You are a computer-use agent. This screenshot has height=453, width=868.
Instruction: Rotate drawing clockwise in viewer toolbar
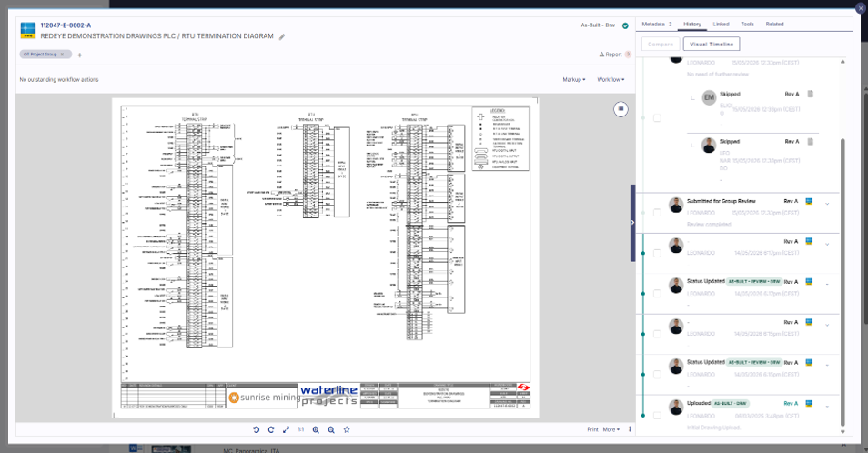pyautogui.click(x=271, y=429)
